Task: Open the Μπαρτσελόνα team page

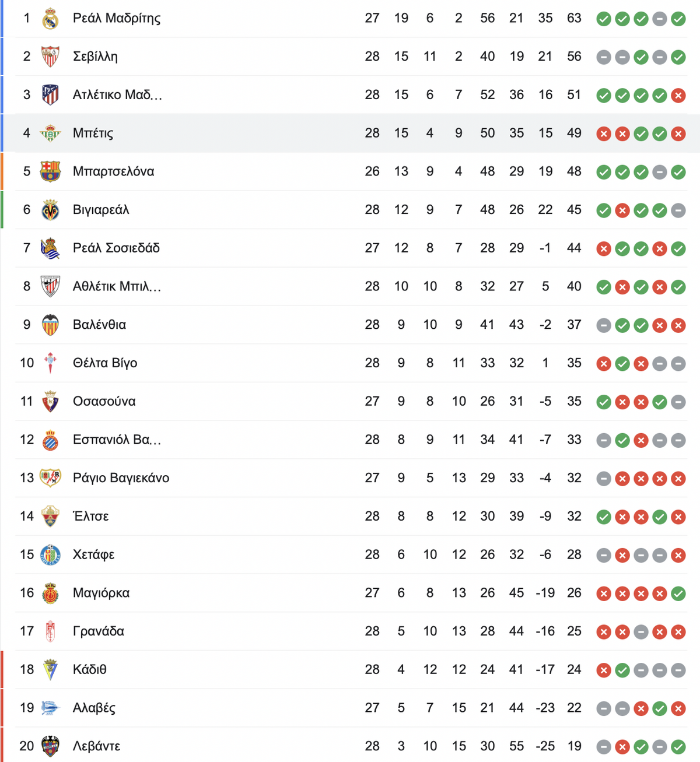Action: coord(114,171)
